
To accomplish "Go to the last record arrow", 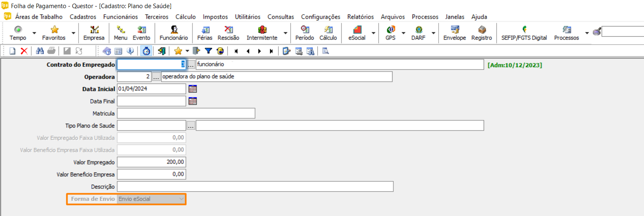I will point(271,51).
